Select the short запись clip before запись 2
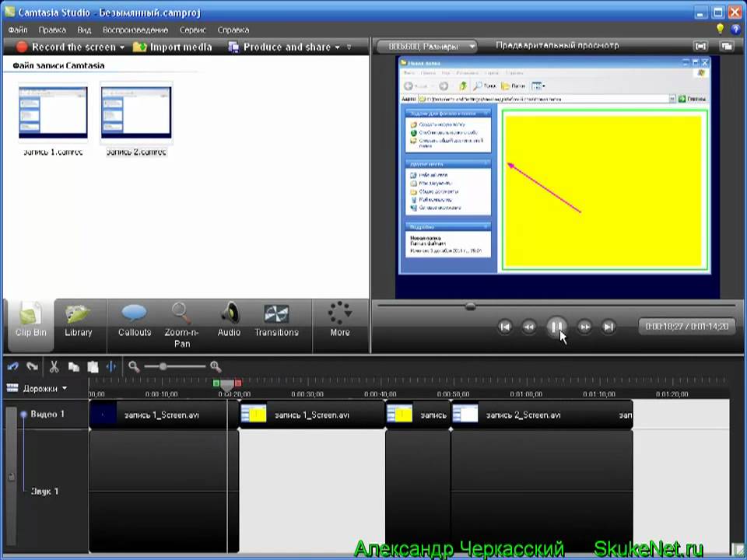The height and width of the screenshot is (560, 747). pos(418,415)
